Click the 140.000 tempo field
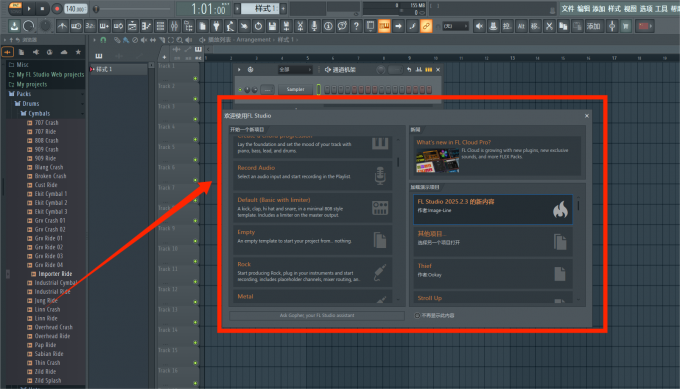The image size is (680, 389). 75,8
